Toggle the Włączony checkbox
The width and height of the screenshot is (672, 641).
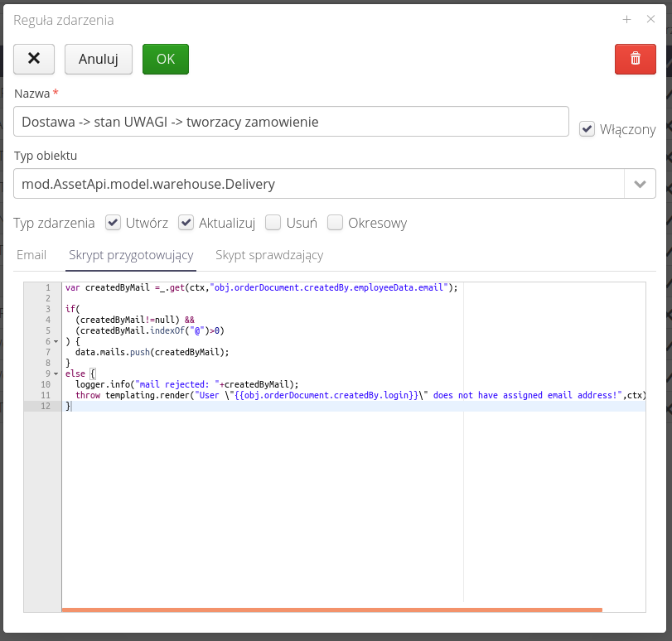coord(587,129)
